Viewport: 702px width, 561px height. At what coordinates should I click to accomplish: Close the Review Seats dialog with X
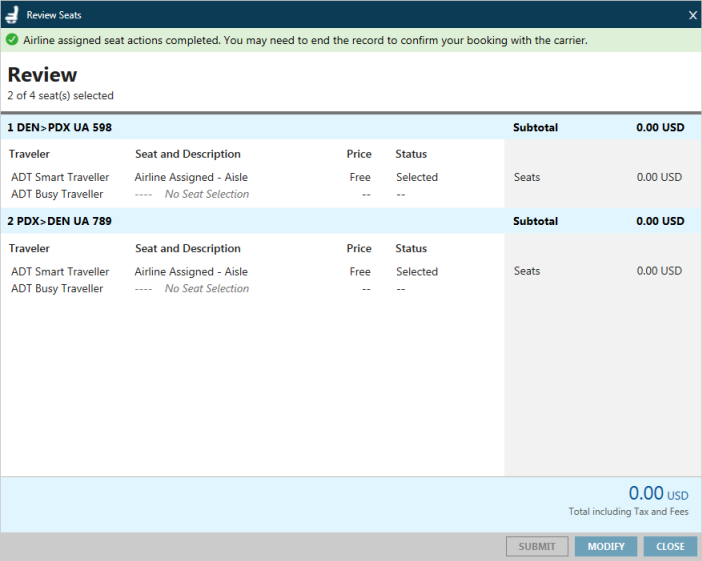tap(693, 15)
